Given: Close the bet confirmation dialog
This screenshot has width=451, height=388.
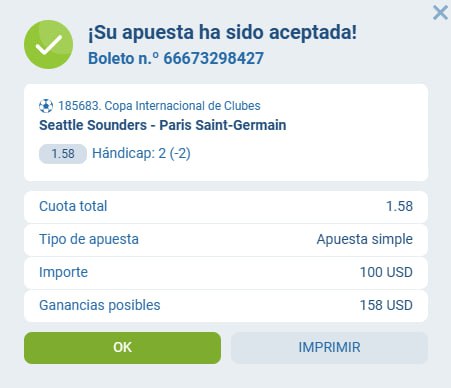Looking at the screenshot, I should [x=440, y=13].
